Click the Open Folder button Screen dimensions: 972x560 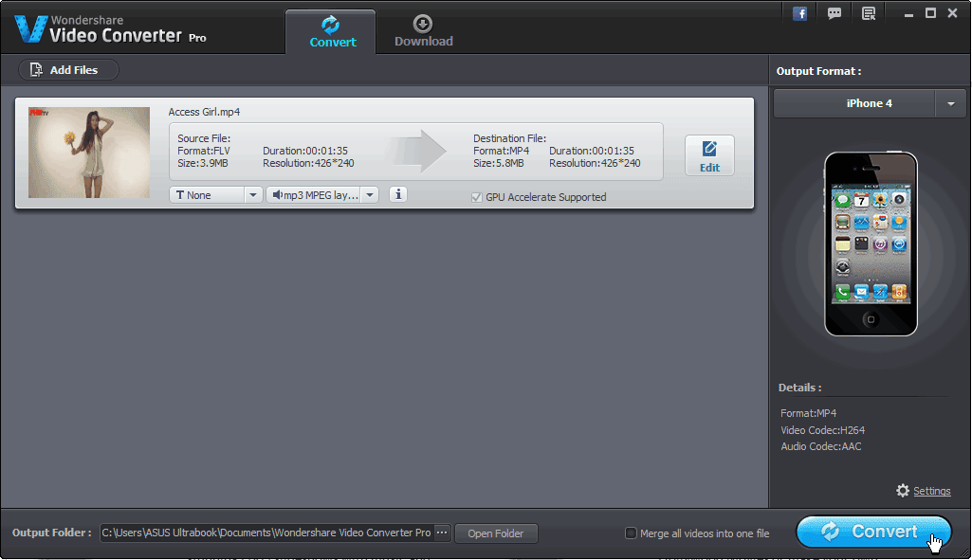[x=496, y=533]
